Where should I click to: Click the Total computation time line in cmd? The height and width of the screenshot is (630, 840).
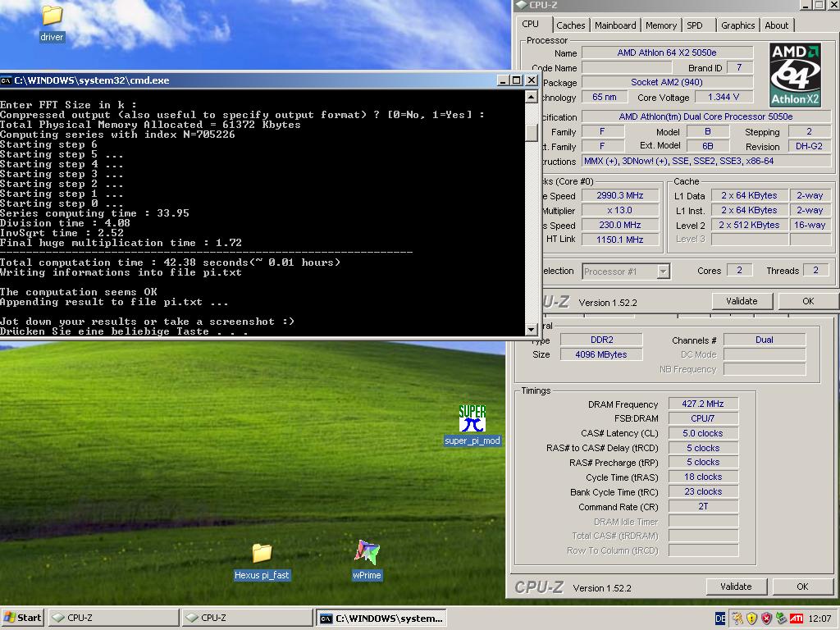click(x=170, y=262)
